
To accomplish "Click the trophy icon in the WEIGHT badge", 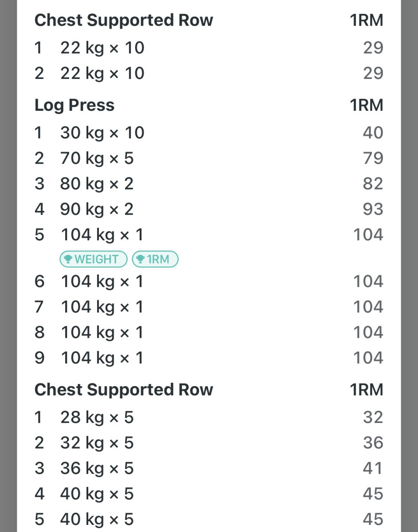I will [68, 259].
